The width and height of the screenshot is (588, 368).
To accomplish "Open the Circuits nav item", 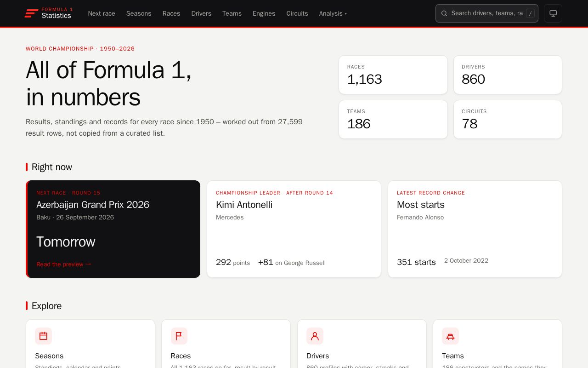I will tap(297, 13).
